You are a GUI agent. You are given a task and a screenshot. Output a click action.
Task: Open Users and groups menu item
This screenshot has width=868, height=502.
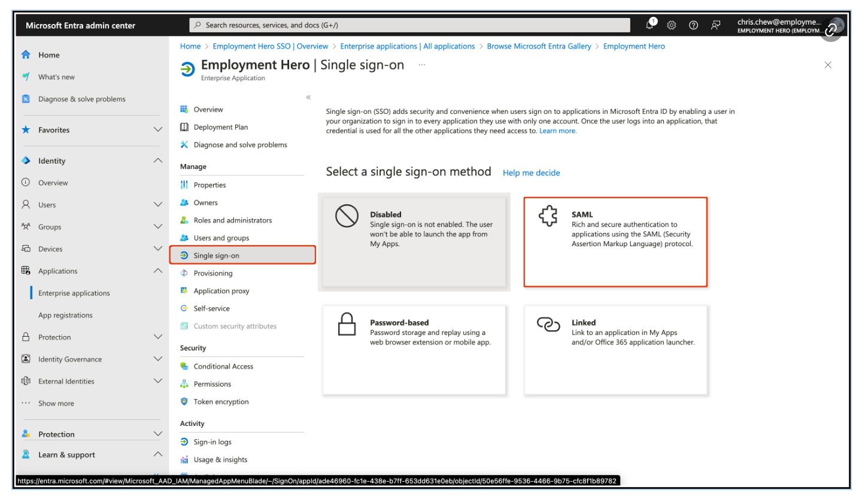pos(221,238)
